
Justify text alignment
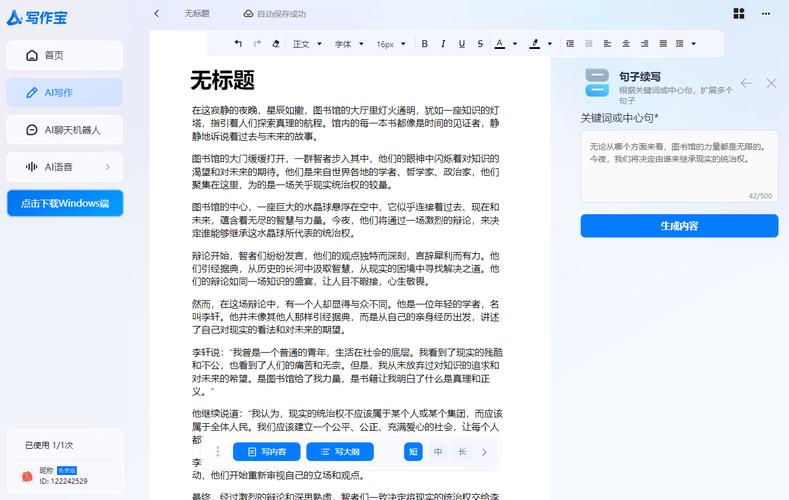coord(663,44)
